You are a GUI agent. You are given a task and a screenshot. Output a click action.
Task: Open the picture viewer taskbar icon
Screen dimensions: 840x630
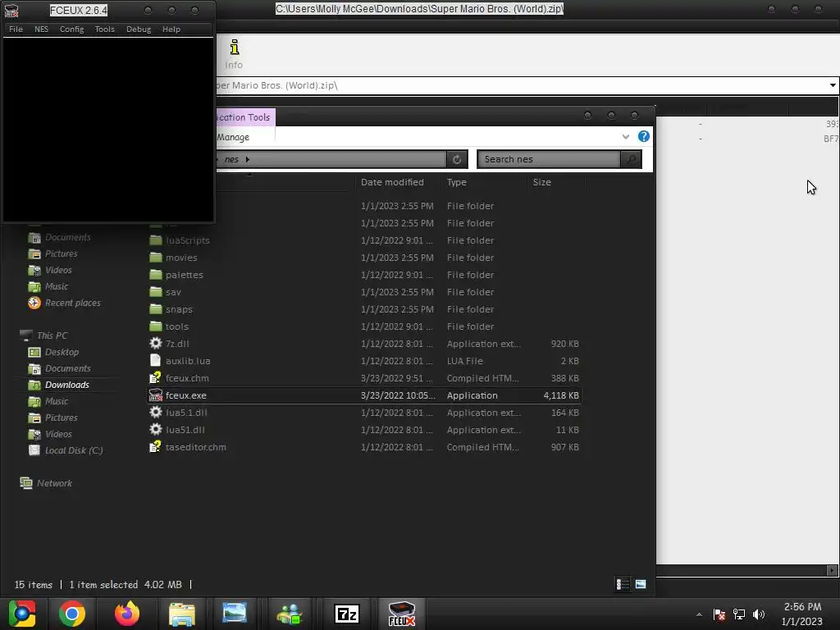click(x=235, y=614)
